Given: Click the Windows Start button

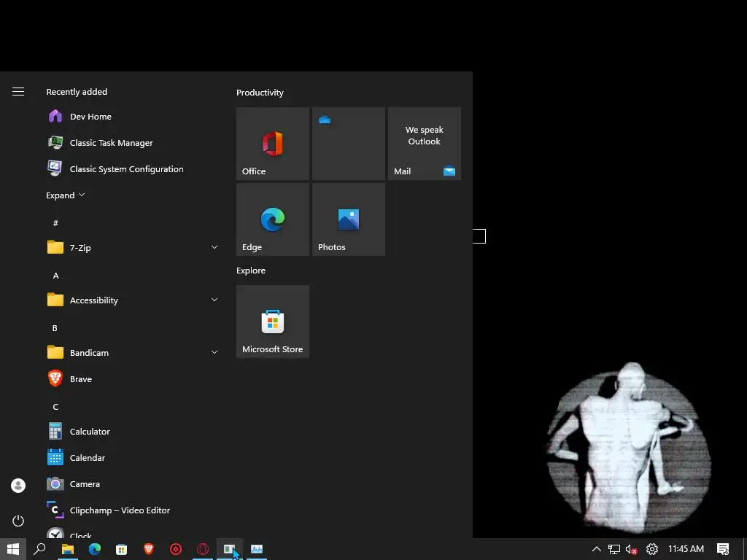Looking at the screenshot, I should click(13, 549).
